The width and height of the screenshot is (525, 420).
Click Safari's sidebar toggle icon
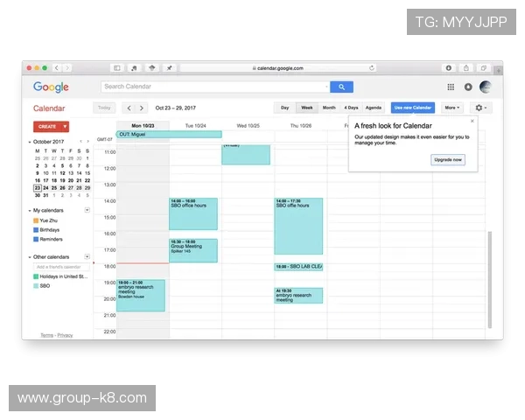(x=116, y=67)
